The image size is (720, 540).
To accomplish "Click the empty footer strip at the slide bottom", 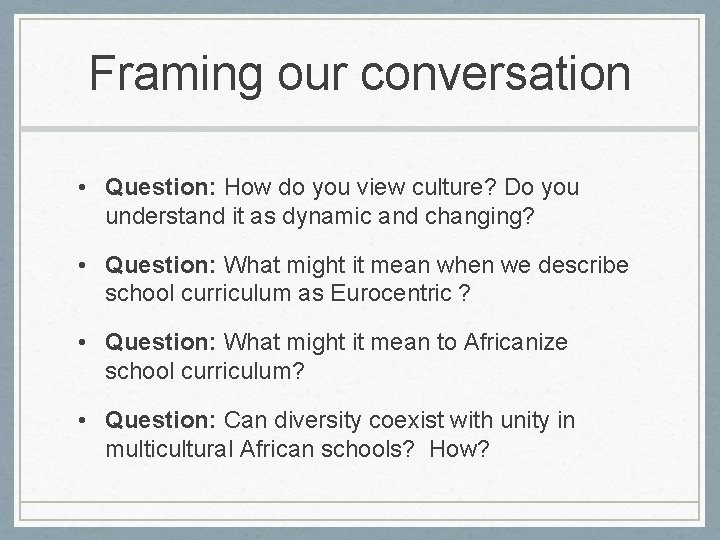I will 360,511.
